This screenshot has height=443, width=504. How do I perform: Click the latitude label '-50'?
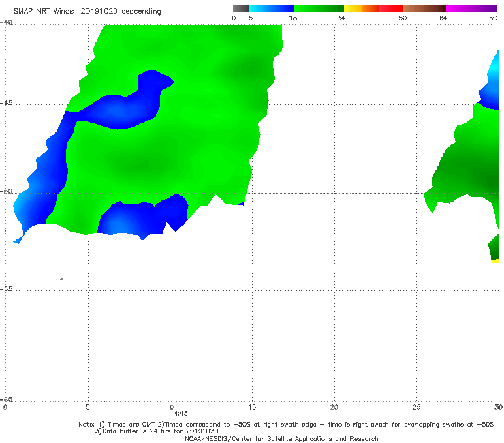coord(6,192)
